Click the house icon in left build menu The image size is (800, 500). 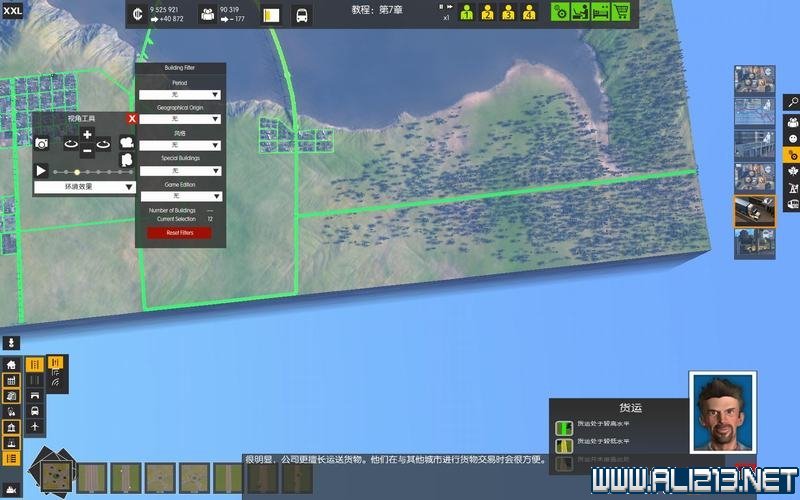[11, 365]
